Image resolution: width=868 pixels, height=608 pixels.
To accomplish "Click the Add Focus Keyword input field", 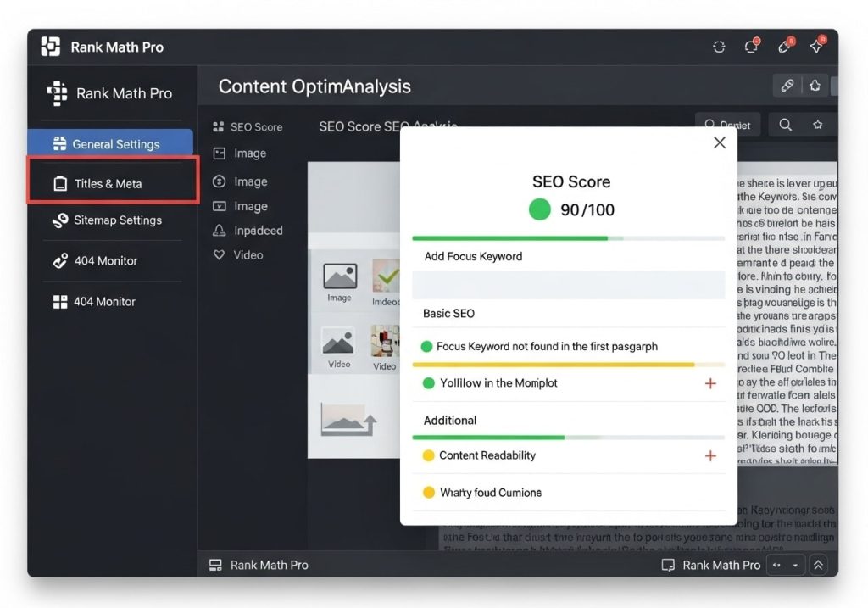I will click(569, 285).
